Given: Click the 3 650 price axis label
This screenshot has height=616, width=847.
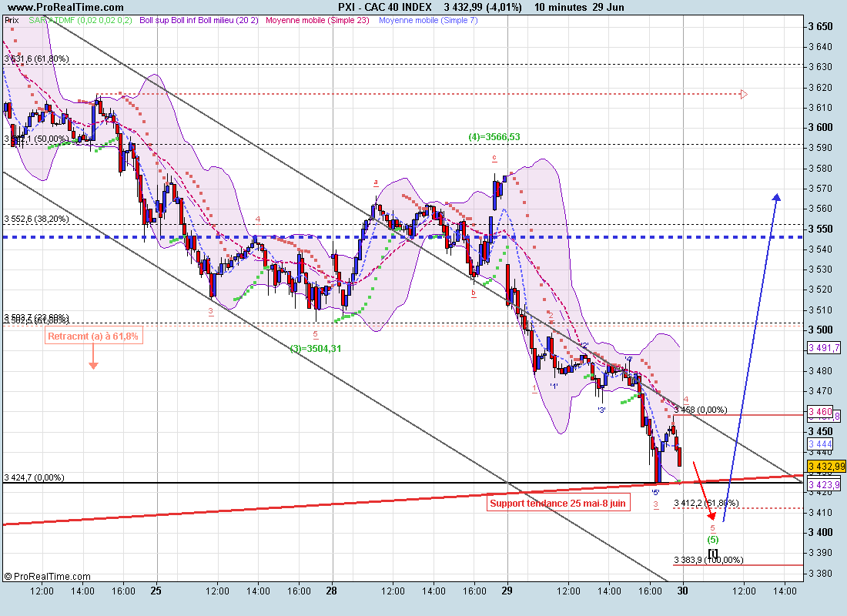Looking at the screenshot, I should pyautogui.click(x=821, y=26).
